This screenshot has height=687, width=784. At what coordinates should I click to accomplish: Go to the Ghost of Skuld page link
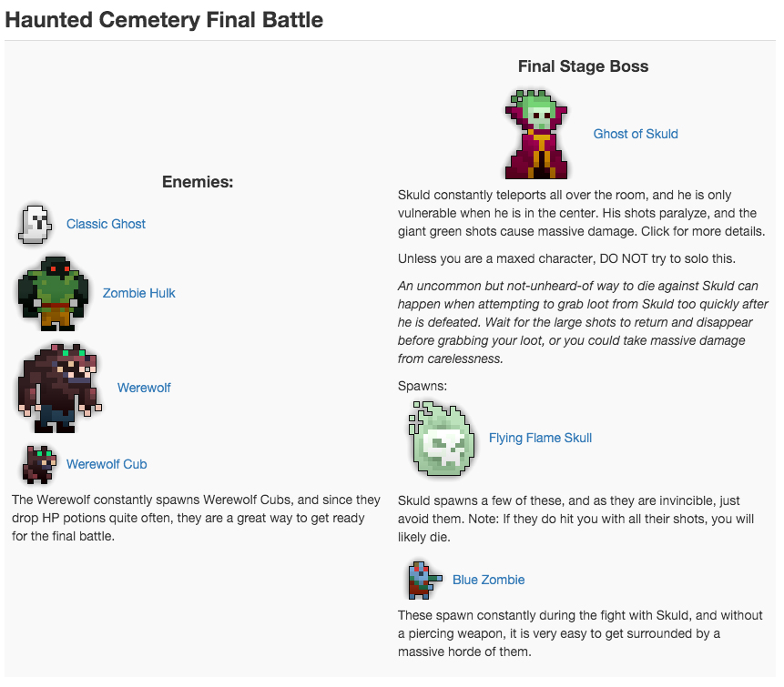(x=636, y=134)
